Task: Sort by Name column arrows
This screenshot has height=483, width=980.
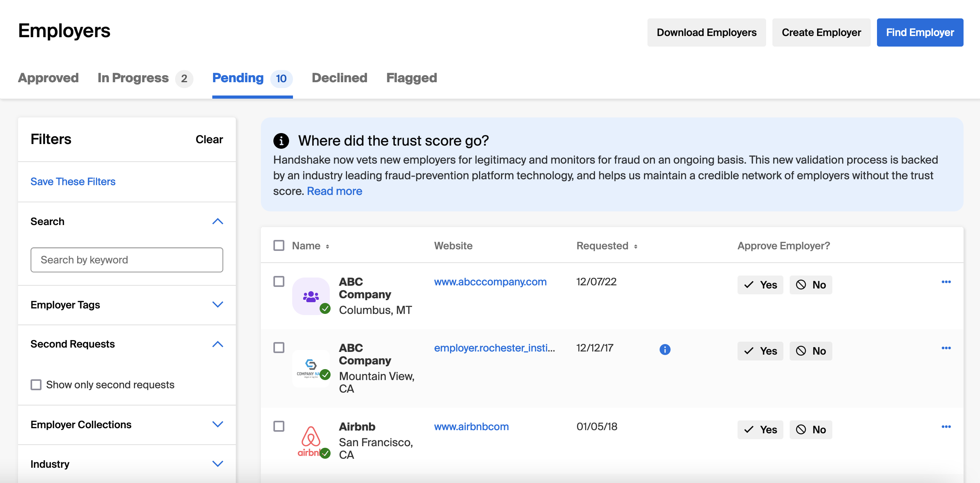Action: coord(327,246)
